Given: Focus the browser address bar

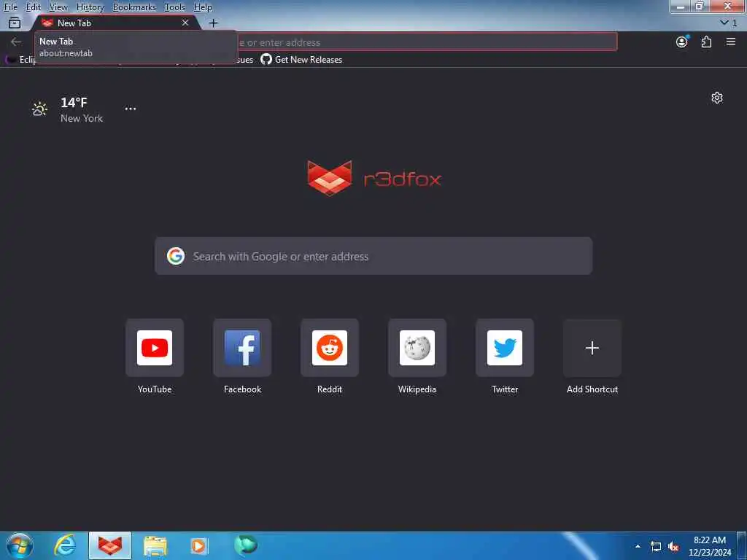Looking at the screenshot, I should click(x=426, y=42).
